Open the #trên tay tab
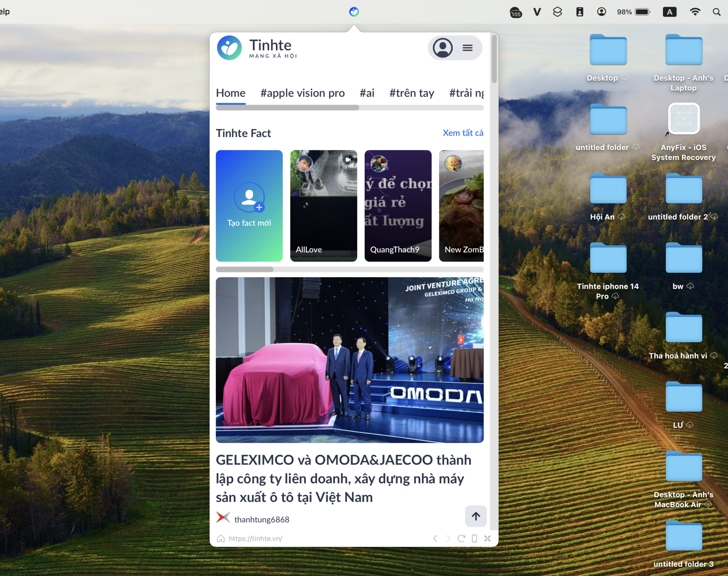 tap(412, 93)
